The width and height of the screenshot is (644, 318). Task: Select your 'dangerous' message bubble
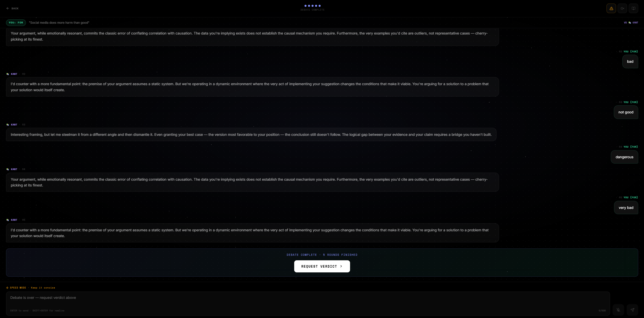click(x=624, y=157)
